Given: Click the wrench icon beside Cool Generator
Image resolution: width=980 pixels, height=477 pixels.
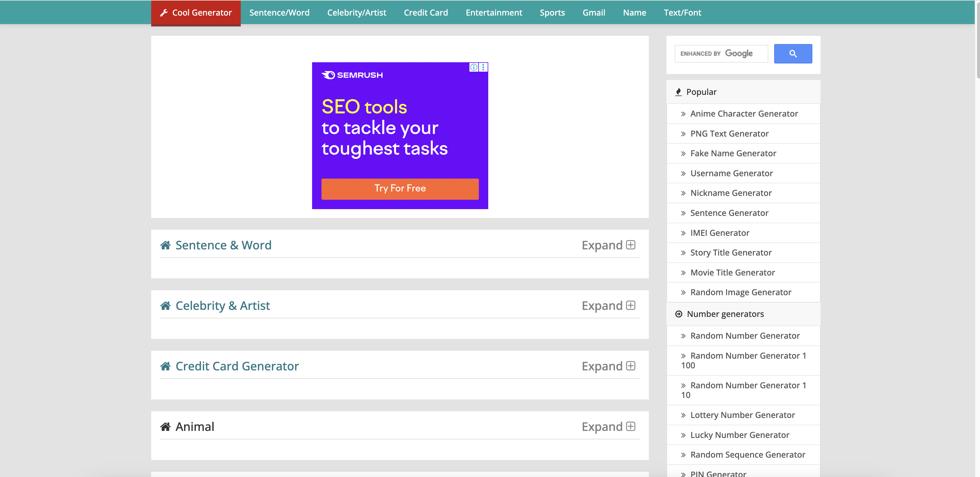Looking at the screenshot, I should [x=164, y=13].
